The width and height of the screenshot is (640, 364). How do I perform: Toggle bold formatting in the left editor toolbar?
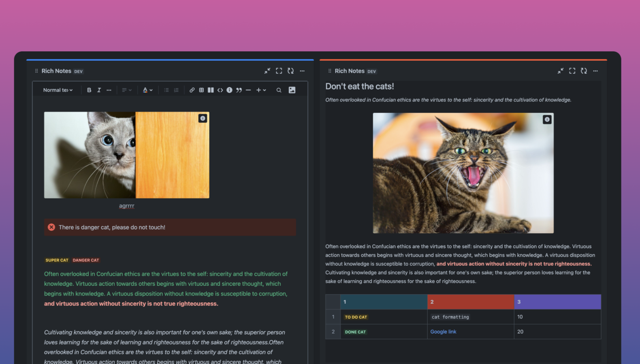pos(89,90)
